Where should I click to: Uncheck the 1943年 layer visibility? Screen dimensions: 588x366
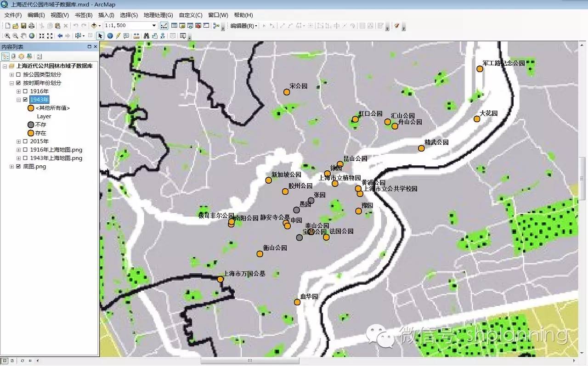25,100
